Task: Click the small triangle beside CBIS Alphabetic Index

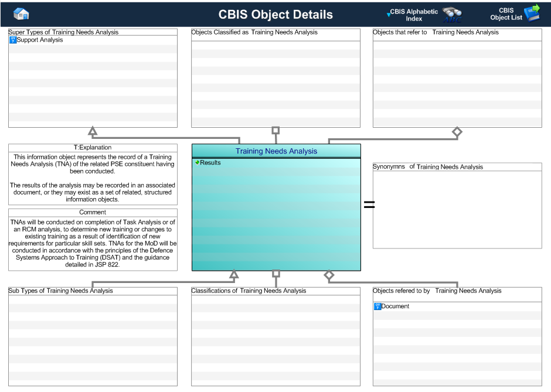Action: tap(388, 15)
